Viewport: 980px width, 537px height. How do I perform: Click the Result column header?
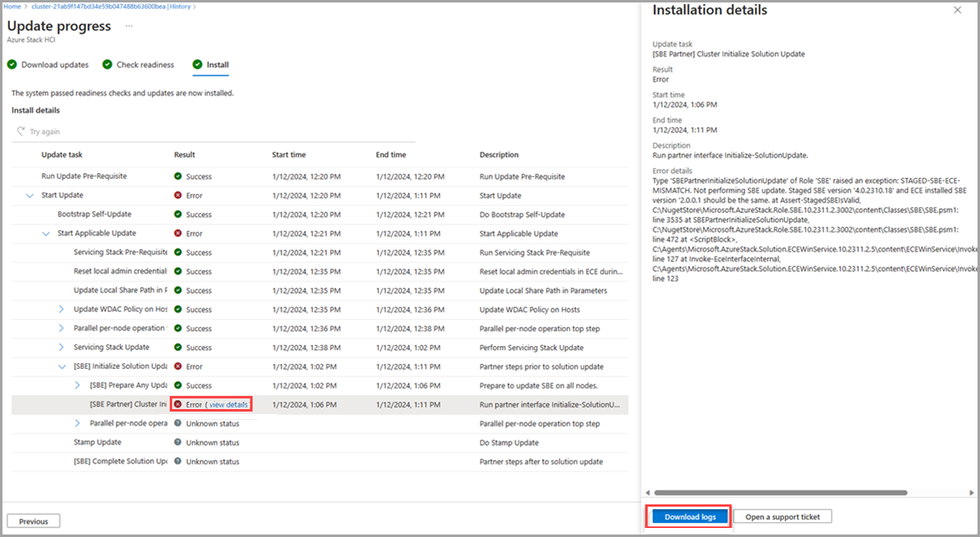185,154
